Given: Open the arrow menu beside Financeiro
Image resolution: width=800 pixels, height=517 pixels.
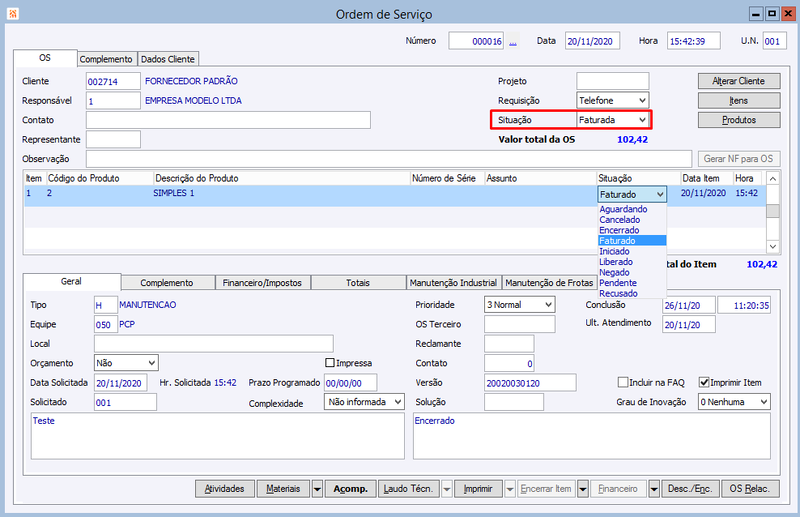Looking at the screenshot, I should point(654,489).
